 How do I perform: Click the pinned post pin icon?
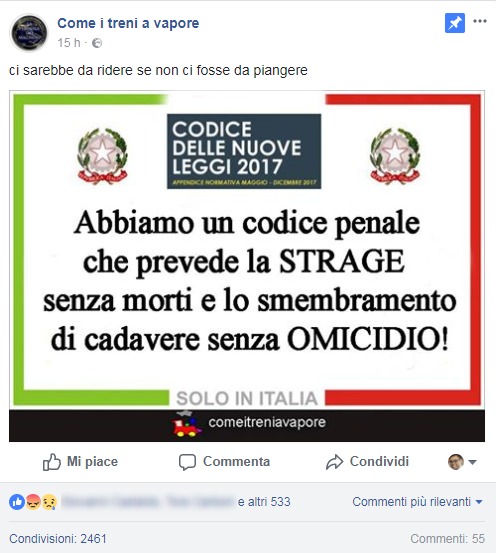[x=455, y=23]
